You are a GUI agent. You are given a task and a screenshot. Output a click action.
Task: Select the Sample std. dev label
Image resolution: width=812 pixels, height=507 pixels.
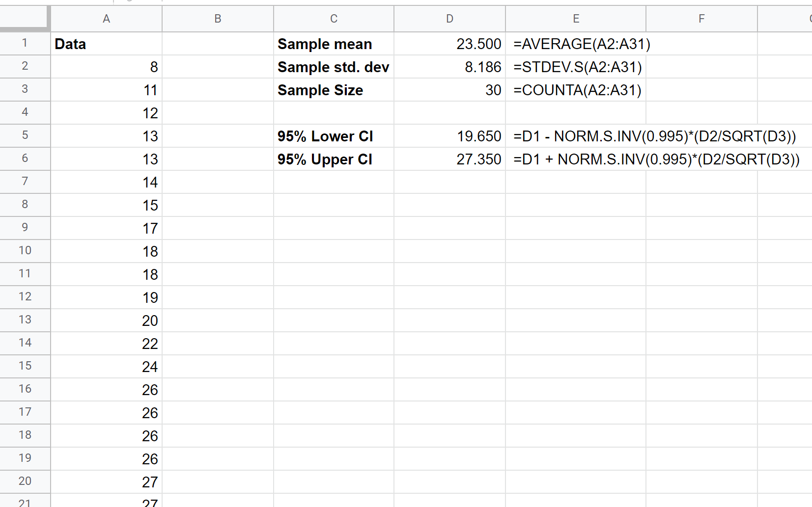pos(334,67)
